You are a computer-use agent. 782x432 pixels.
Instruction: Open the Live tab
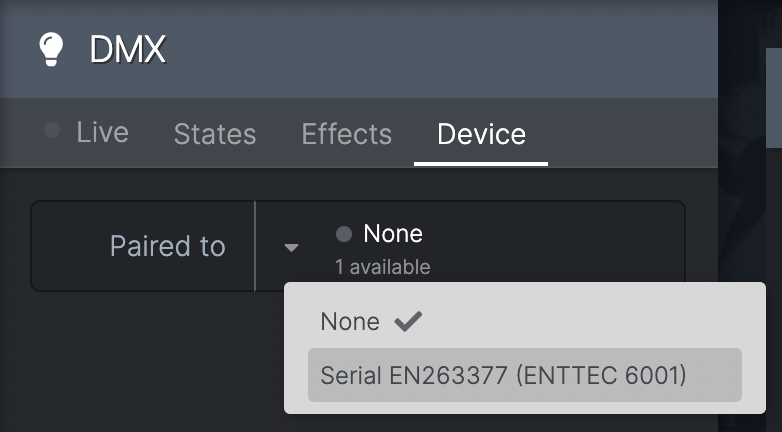[102, 133]
